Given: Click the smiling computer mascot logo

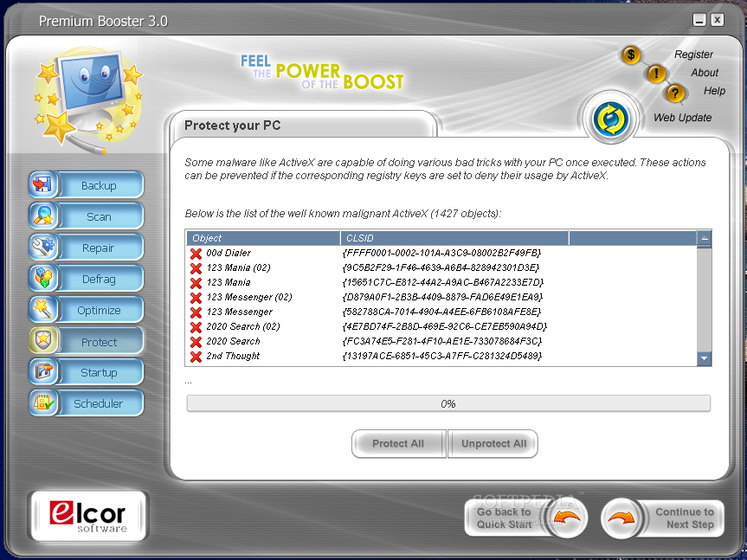Looking at the screenshot, I should [87, 100].
